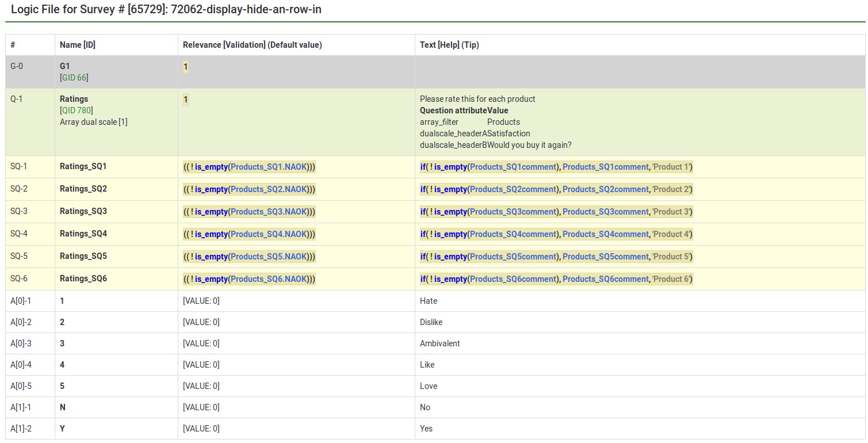The height and width of the screenshot is (443, 868).
Task: Click the 'Product 4' string in SQ-4 text
Action: pyautogui.click(x=671, y=234)
